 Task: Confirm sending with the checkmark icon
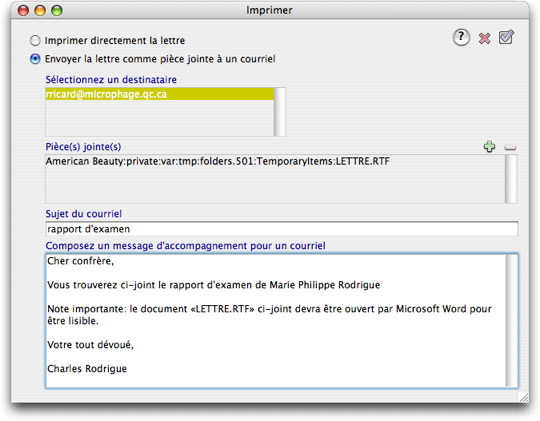click(x=506, y=37)
